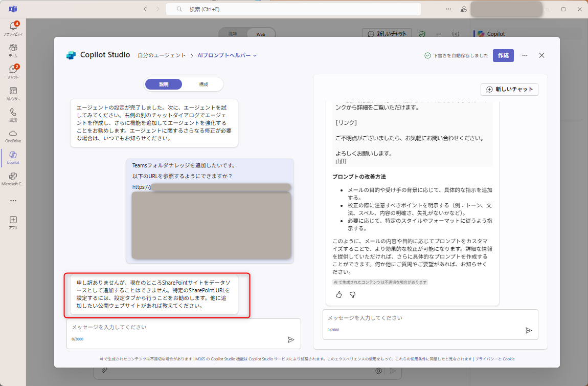
Task: Click attachment paperclip in background chat box
Action: tap(105, 371)
